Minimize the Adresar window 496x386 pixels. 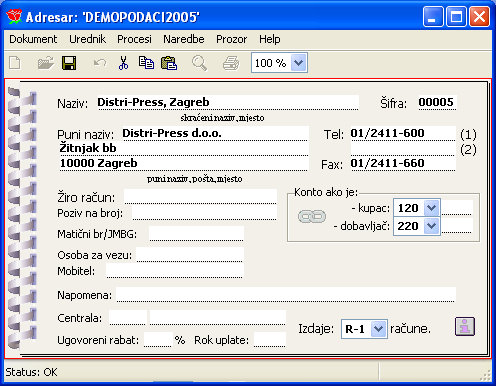coord(433,16)
